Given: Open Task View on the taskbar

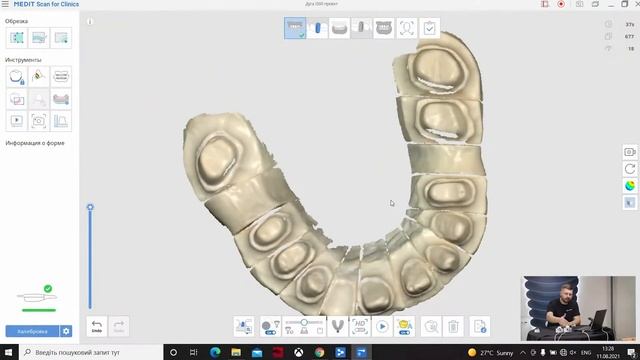Looking at the screenshot, I should click(x=193, y=352).
